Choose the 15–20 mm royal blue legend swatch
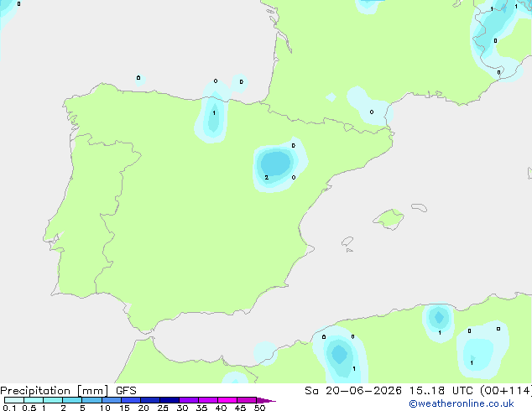 [x=131, y=400]
